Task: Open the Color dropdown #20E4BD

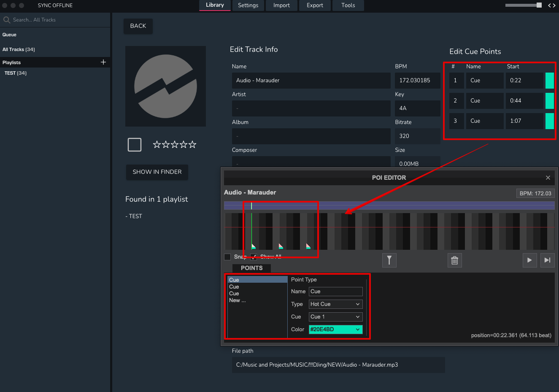Action: [x=335, y=330]
